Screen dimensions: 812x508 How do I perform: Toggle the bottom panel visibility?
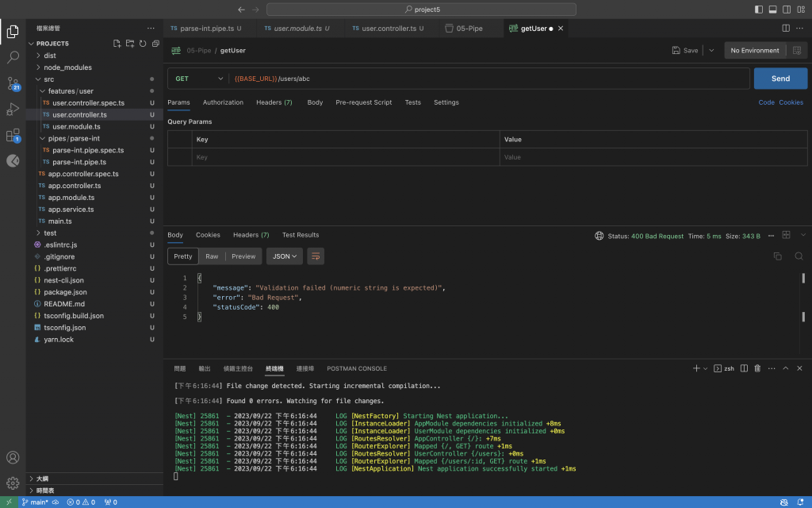coord(772,9)
